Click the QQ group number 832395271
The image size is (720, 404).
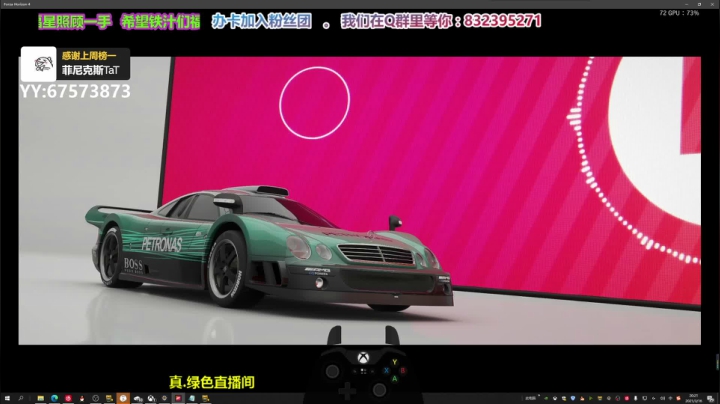(x=502, y=21)
